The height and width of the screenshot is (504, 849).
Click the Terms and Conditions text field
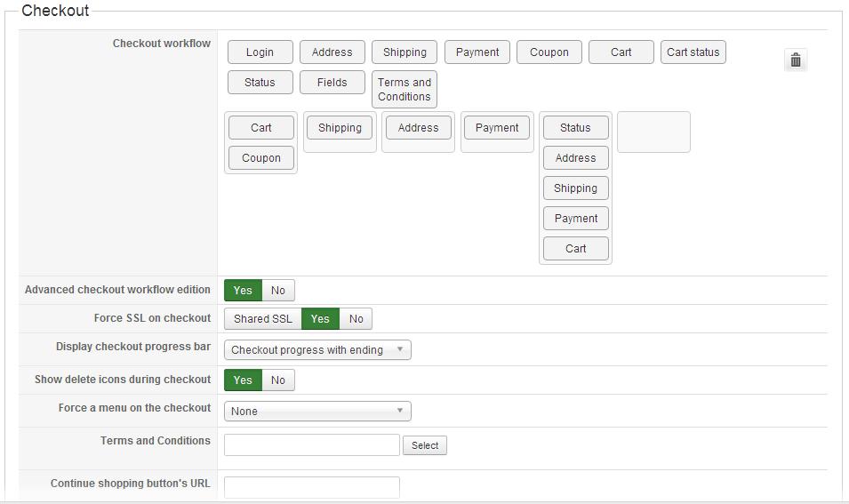pos(311,445)
